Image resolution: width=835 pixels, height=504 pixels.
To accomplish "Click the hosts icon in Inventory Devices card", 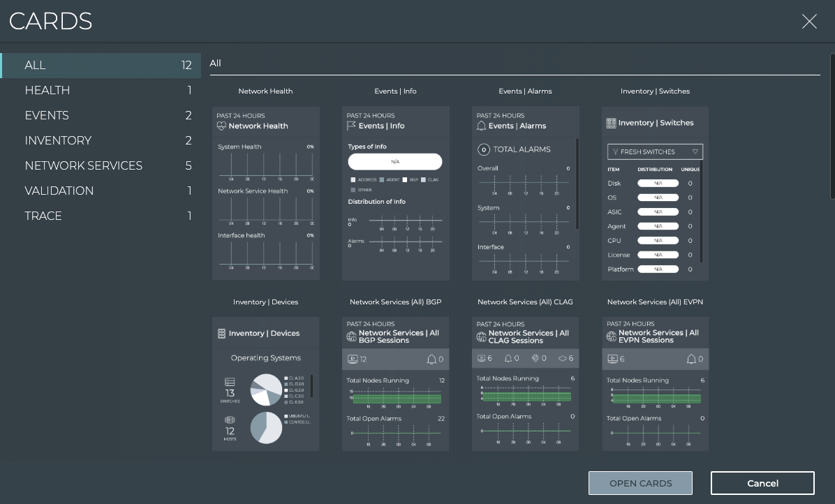I will (x=230, y=421).
